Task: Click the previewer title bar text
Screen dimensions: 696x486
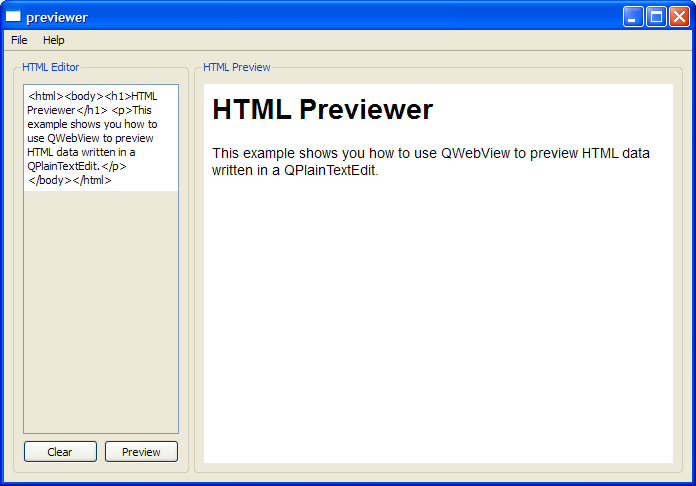Action: [57, 17]
